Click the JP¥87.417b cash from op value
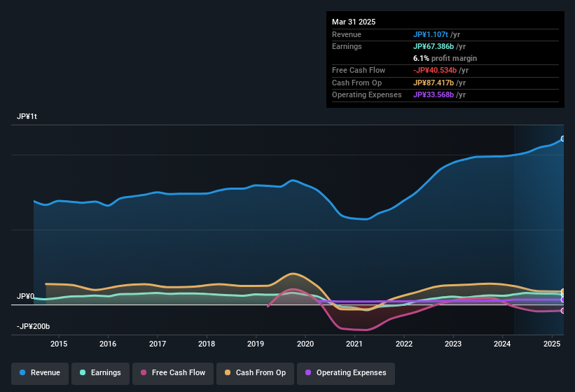575x392 pixels. tap(434, 83)
